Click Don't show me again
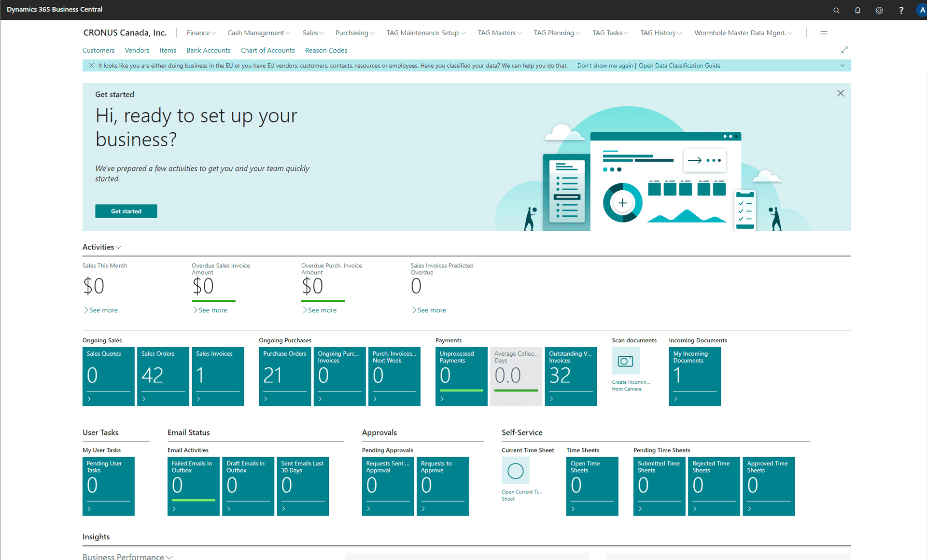Image resolution: width=927 pixels, height=560 pixels. tap(605, 66)
